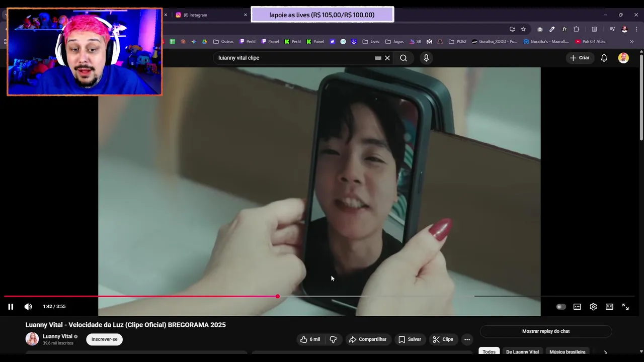Toggle the browser side panel
Screen dimensions: 644x362
coord(594,29)
